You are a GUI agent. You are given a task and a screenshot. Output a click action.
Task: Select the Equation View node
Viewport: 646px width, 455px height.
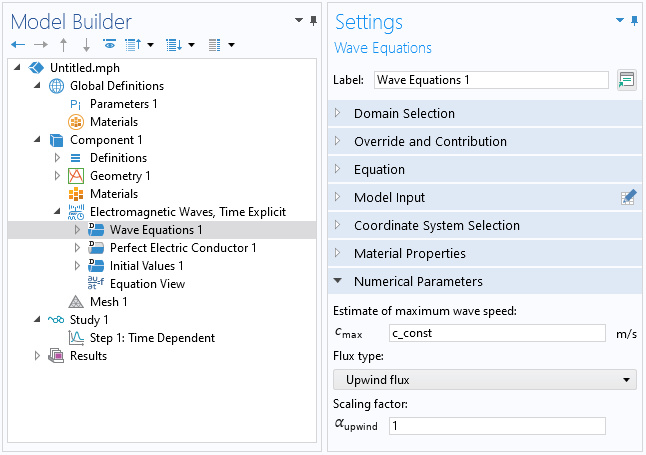pos(147,284)
